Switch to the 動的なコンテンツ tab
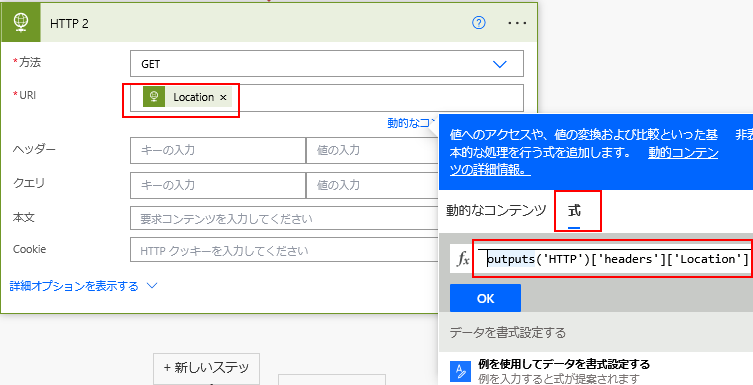 click(497, 210)
